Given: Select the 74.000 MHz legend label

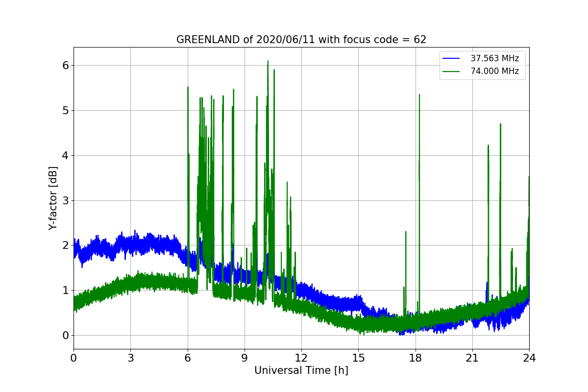Looking at the screenshot, I should [495, 71].
